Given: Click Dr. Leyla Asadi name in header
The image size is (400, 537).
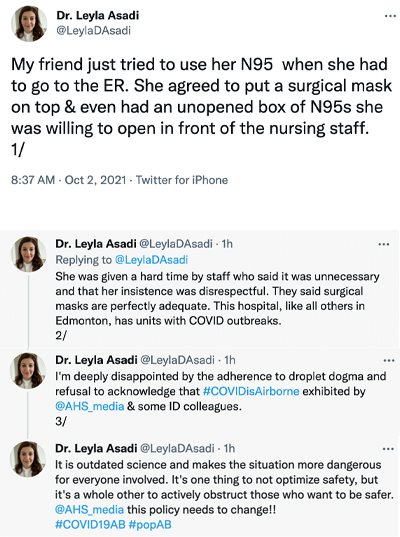Looking at the screenshot, I should coord(98,15).
